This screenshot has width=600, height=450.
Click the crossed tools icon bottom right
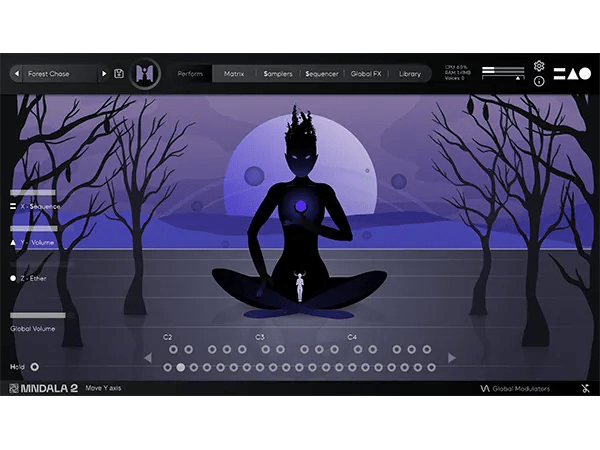point(585,388)
